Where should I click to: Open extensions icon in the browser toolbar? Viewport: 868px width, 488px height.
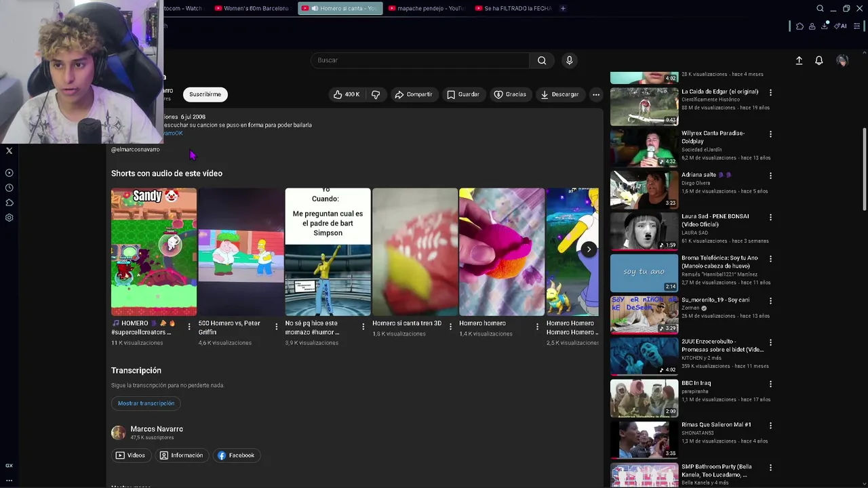800,26
